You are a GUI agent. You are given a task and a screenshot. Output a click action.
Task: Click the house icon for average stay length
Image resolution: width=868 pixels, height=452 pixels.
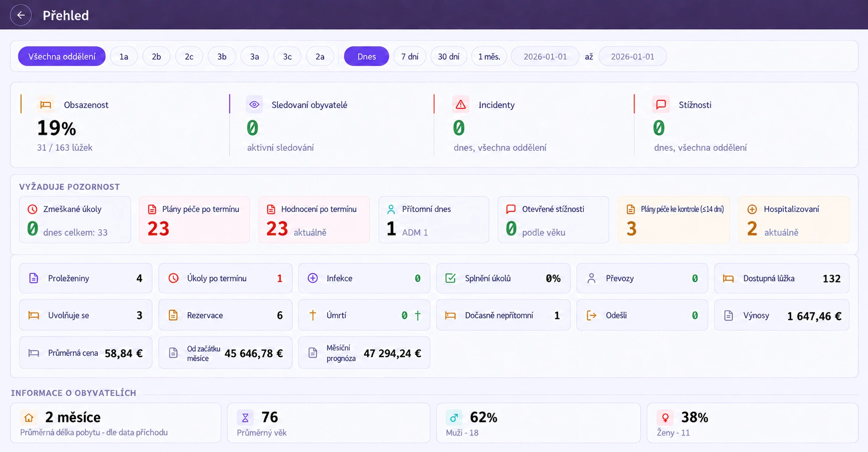[29, 418]
